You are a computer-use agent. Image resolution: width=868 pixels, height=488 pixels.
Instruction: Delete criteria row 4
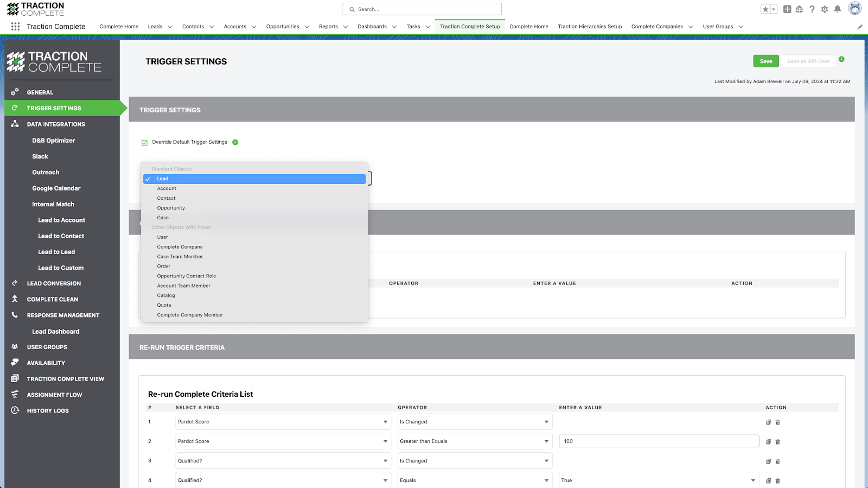click(x=777, y=481)
